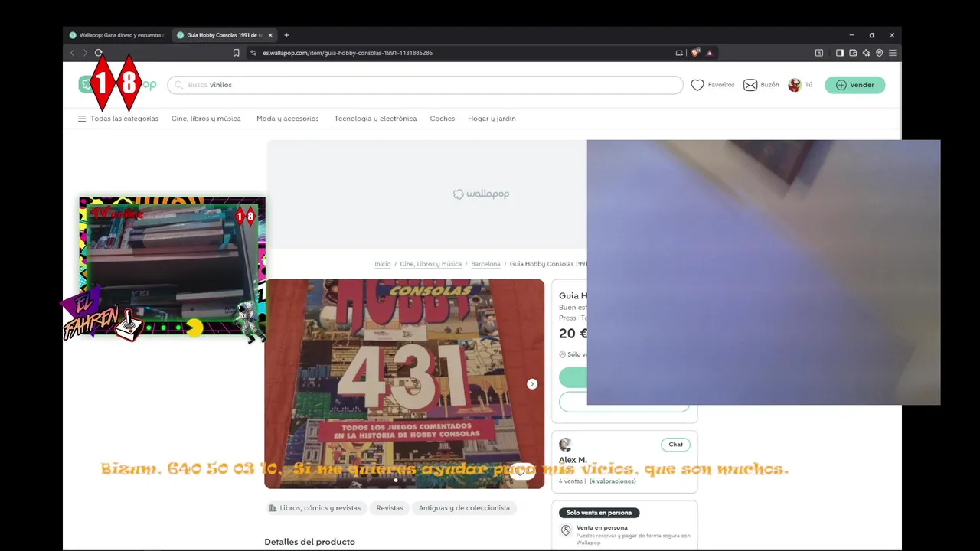This screenshot has width=980, height=551.
Task: Click Libros, cómics y revistas tag
Action: 315,508
